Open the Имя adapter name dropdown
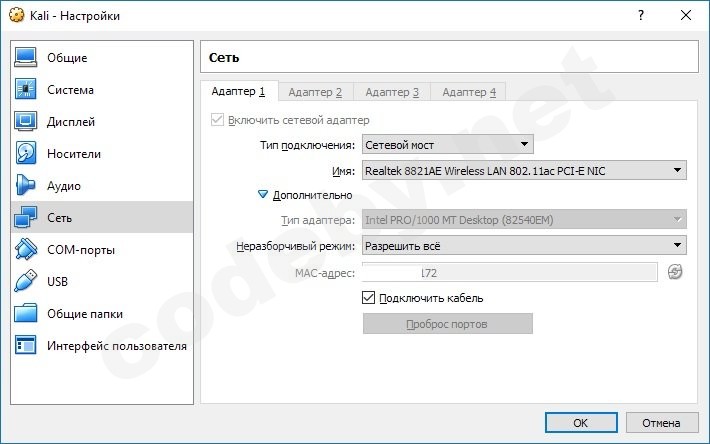Screen dimensions: 710x444 pyautogui.click(x=524, y=171)
